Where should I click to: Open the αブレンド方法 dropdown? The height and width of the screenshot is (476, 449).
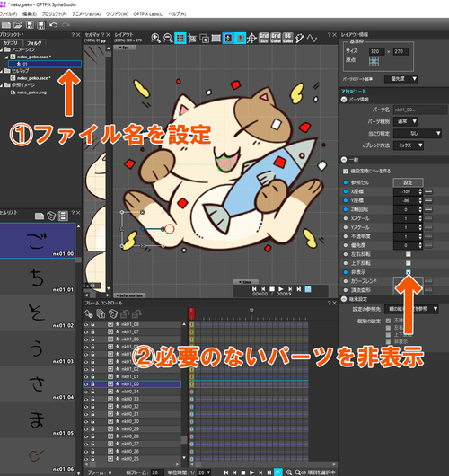click(409, 145)
